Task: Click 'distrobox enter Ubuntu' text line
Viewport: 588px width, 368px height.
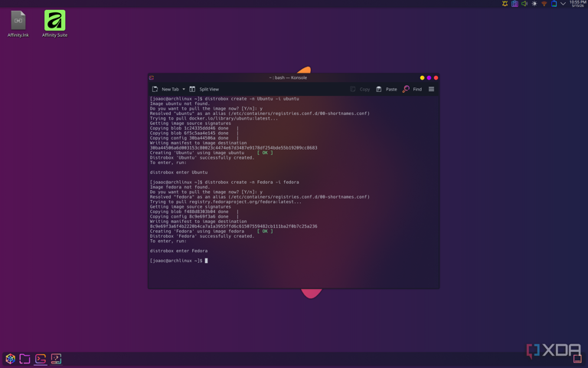Action: tap(178, 172)
